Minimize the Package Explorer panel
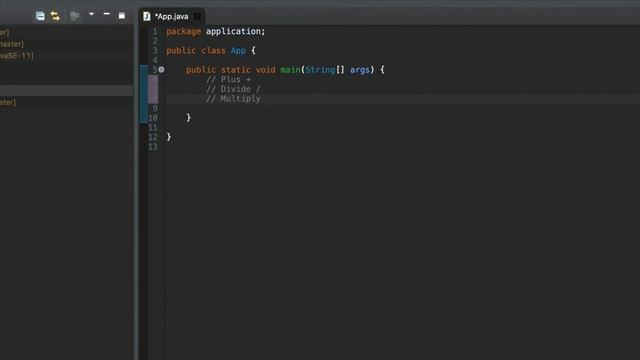This screenshot has height=360, width=640. coord(107,14)
